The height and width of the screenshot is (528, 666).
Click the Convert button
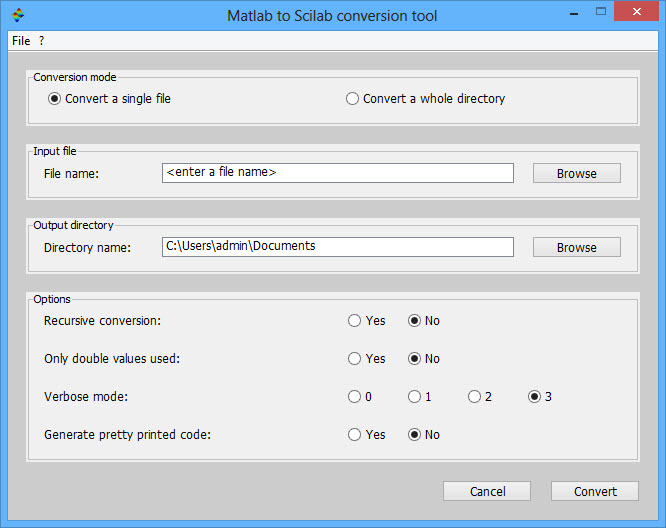coord(595,491)
